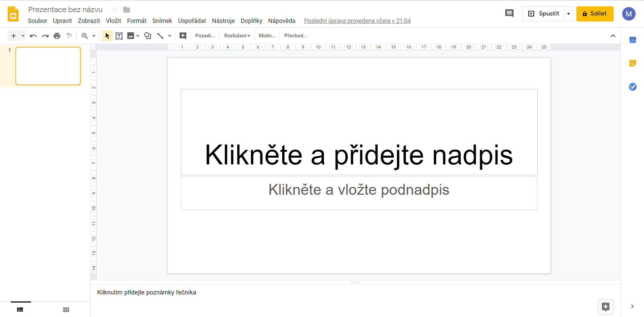Star the presentation
This screenshot has width=644, height=317.
[x=114, y=9]
